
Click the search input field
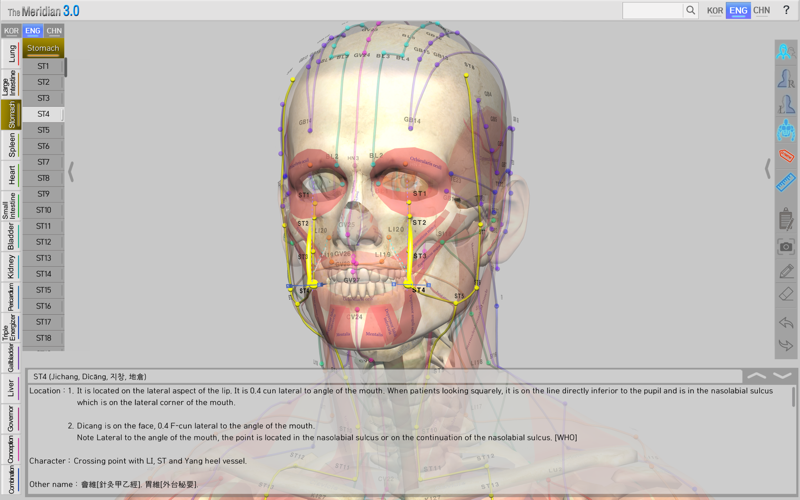pos(653,10)
